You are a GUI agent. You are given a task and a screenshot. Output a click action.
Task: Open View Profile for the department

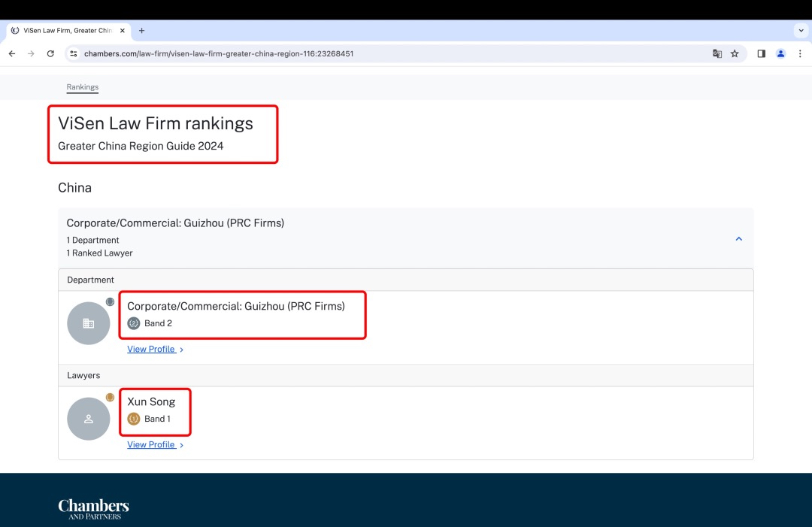click(x=155, y=350)
